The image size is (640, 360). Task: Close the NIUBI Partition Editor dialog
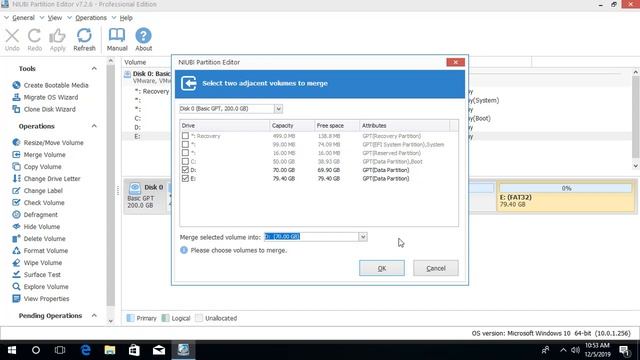click(x=456, y=62)
